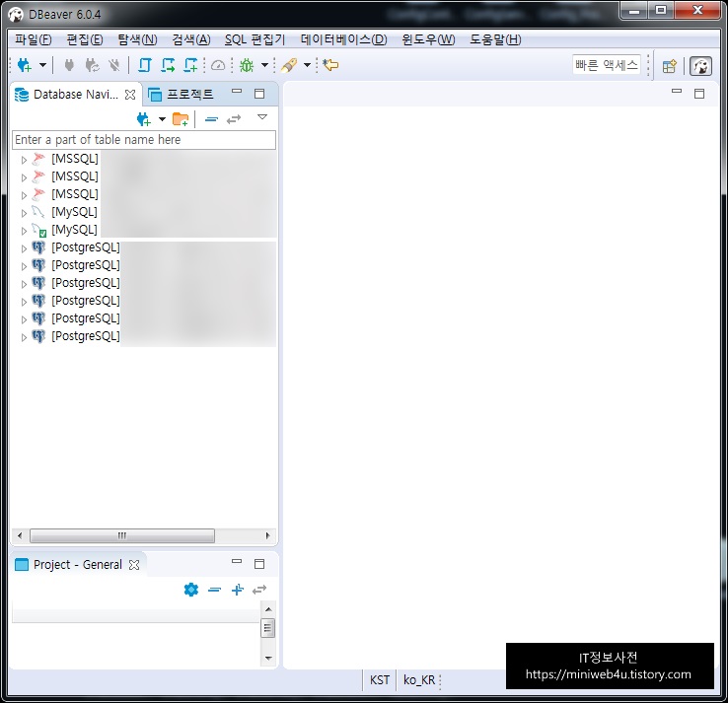Switch to the 프로젝트 tab
Viewport: 728px width, 703px height.
pos(181,95)
